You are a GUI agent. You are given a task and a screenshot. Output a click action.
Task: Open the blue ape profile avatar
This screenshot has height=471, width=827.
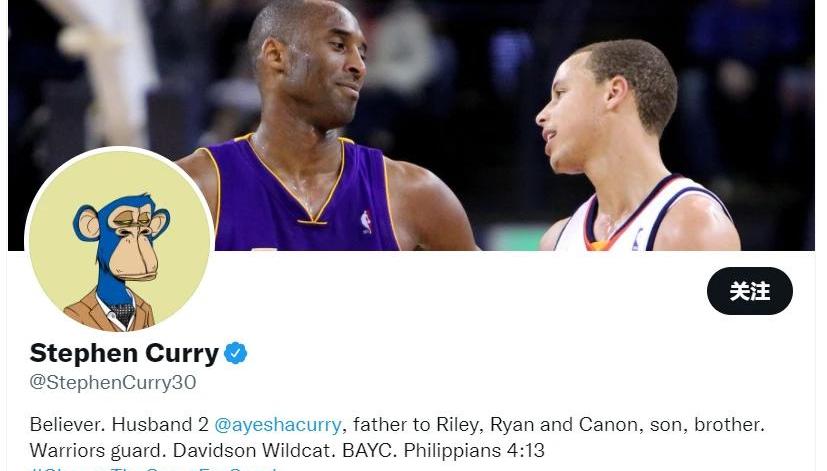tap(120, 241)
